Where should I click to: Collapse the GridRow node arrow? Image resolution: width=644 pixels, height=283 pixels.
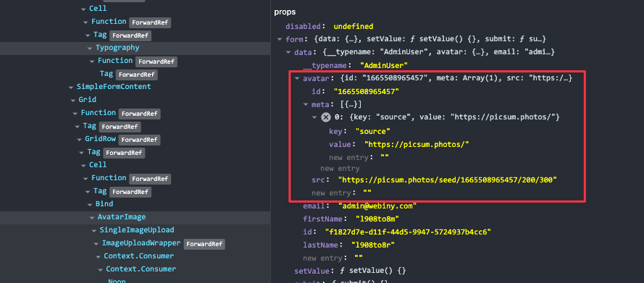(x=79, y=140)
